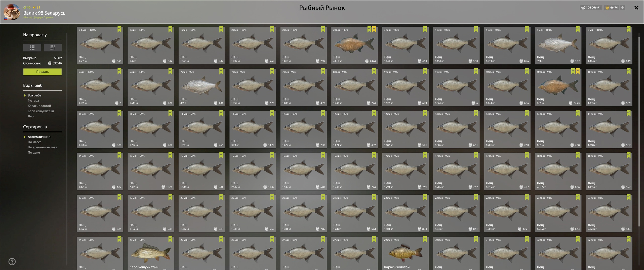The image size is (644, 270).
Task: Click the plus icon to add gold coins
Action: click(x=622, y=8)
